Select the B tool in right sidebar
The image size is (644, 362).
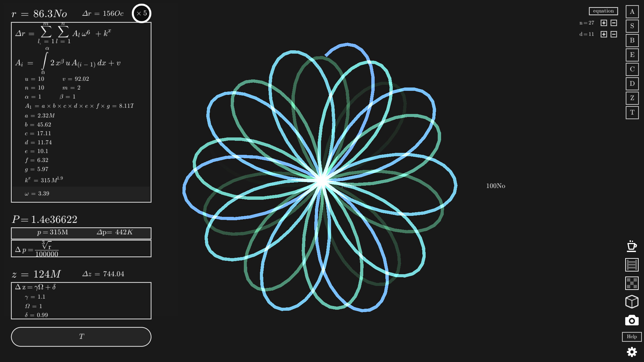pos(632,41)
